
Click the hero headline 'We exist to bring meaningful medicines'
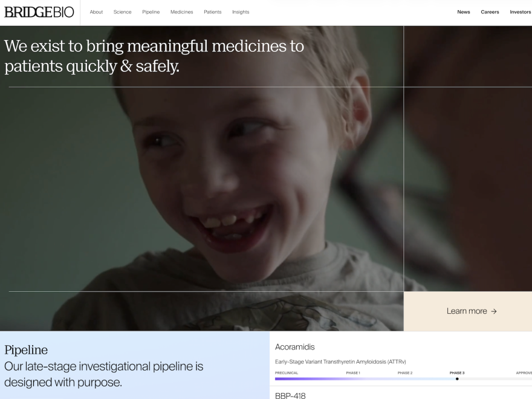(x=154, y=56)
